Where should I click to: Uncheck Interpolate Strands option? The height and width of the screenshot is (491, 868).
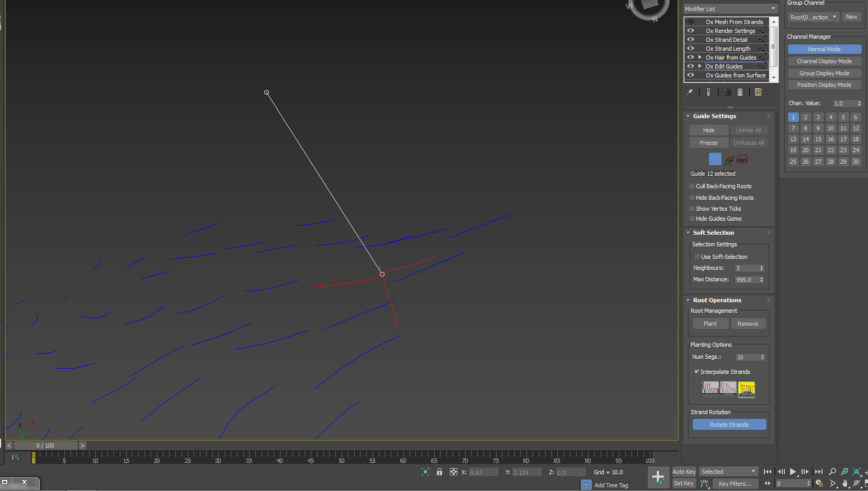tap(696, 372)
